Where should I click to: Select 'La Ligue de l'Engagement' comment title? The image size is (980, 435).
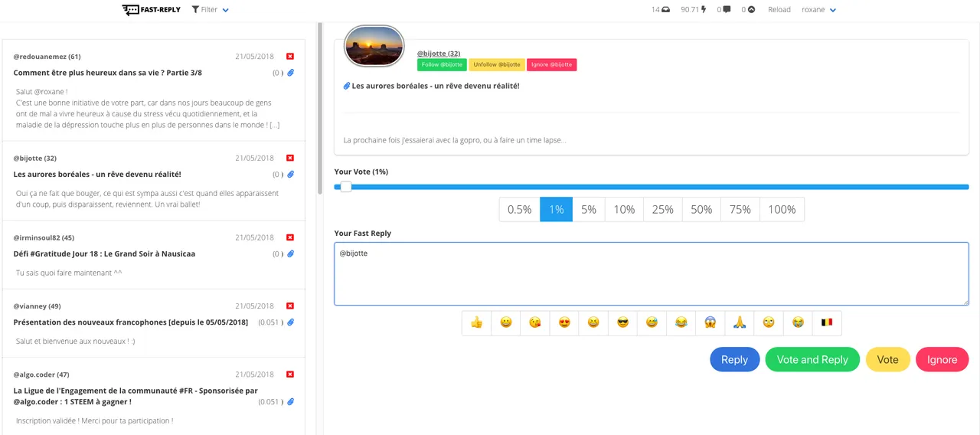[136, 396]
